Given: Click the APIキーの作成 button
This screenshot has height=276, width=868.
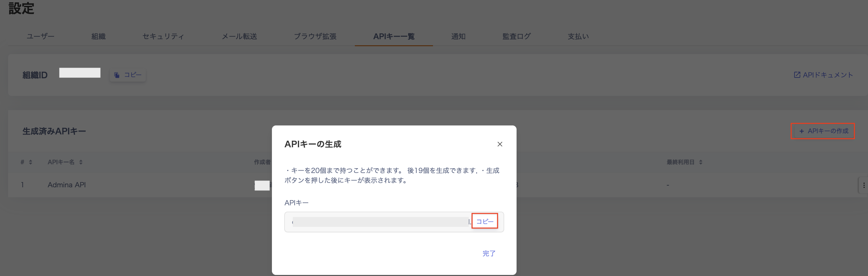Looking at the screenshot, I should tap(823, 131).
